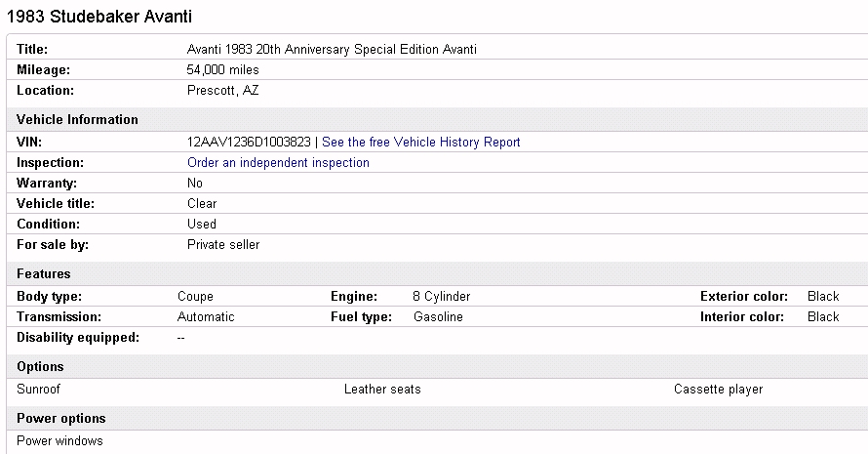This screenshot has width=868, height=454.
Task: Click the Exterior color Black value
Action: (823, 297)
